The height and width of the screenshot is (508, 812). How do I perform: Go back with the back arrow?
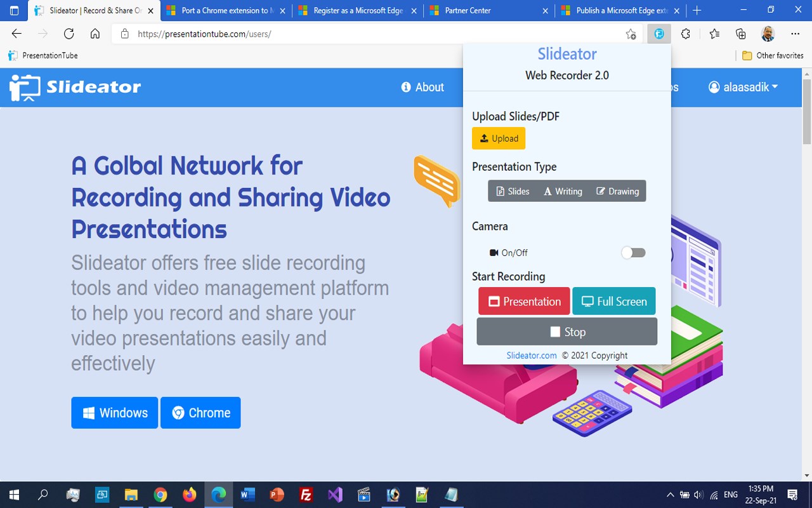point(17,34)
